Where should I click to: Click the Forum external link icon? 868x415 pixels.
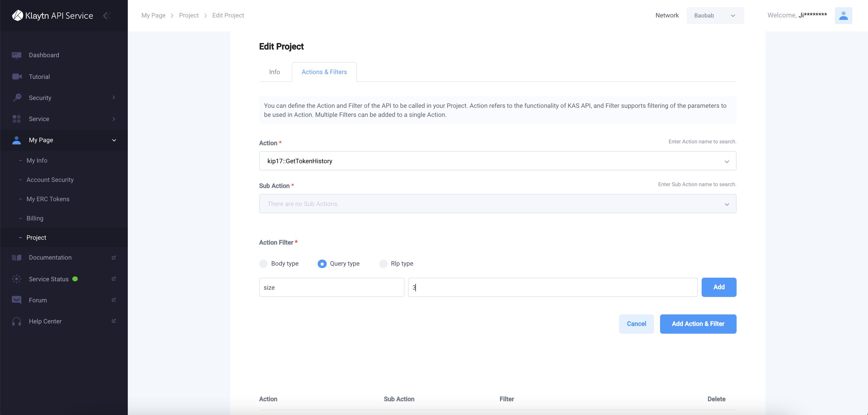coord(114,300)
